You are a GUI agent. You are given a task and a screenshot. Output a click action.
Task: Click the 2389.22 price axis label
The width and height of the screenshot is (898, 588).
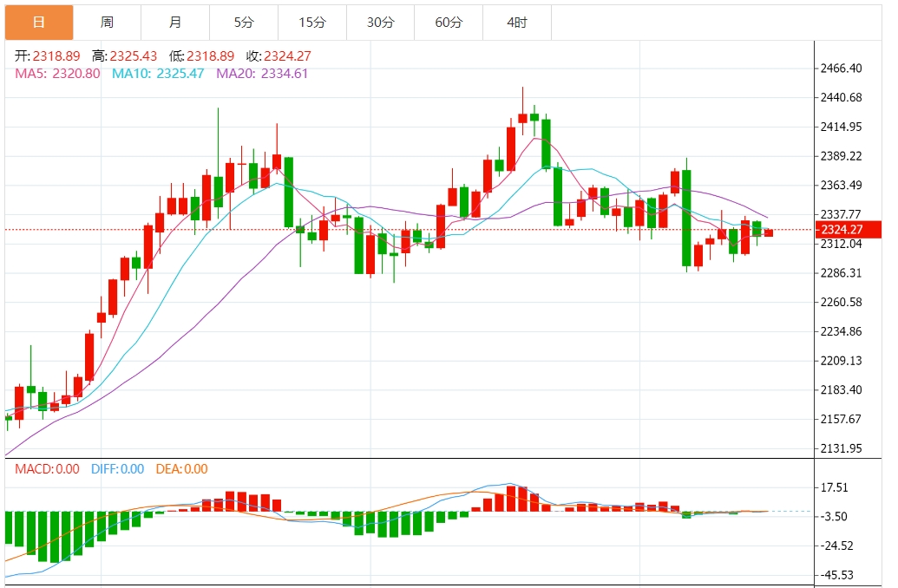(x=841, y=156)
